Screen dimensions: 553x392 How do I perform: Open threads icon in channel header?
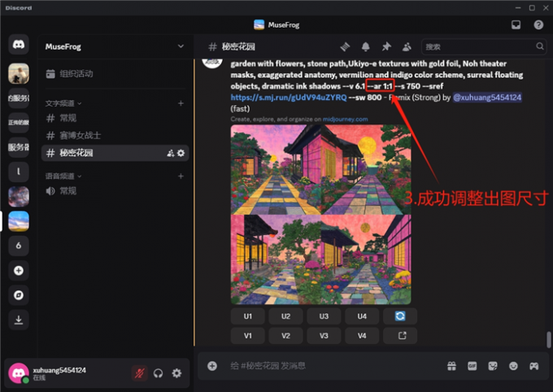point(345,46)
